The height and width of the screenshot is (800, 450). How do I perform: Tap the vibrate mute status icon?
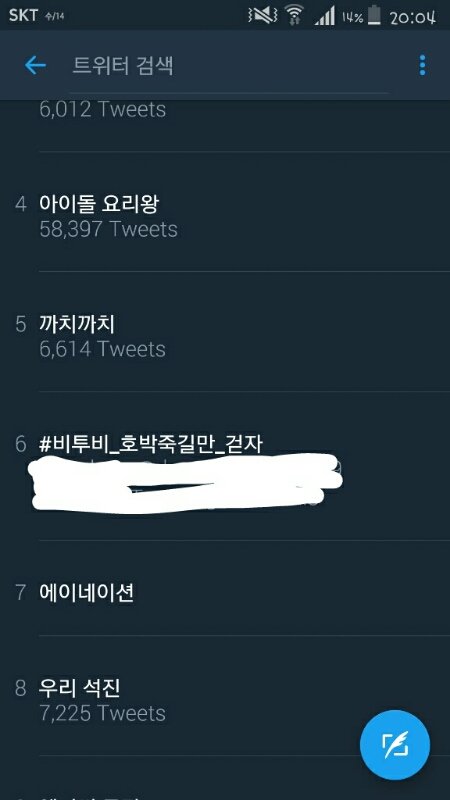(262, 16)
